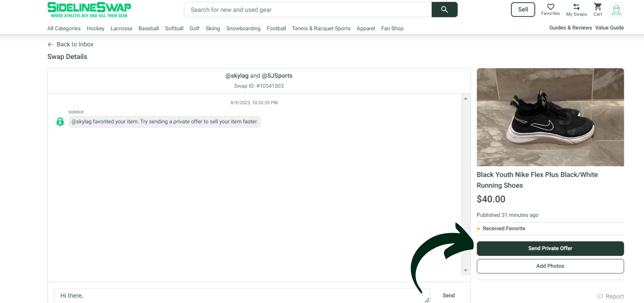Open Favorites heart icon
This screenshot has width=644, height=303.
click(550, 7)
